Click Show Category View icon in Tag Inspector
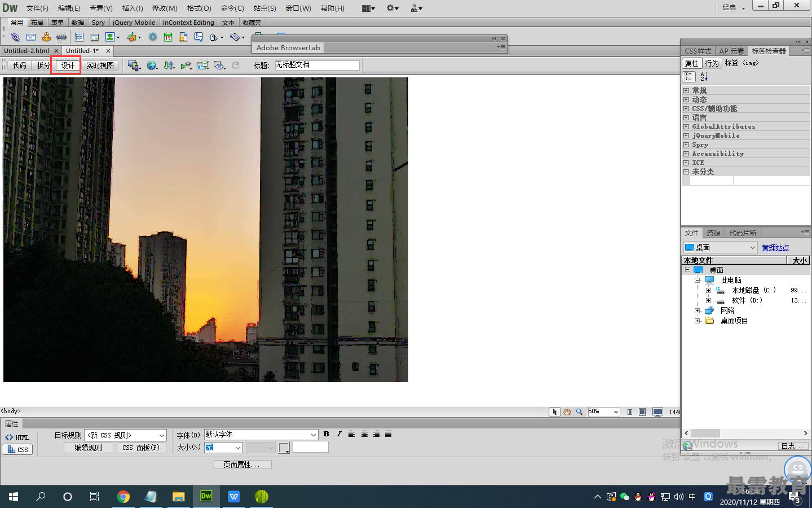This screenshot has width=812, height=508. pyautogui.click(x=689, y=77)
